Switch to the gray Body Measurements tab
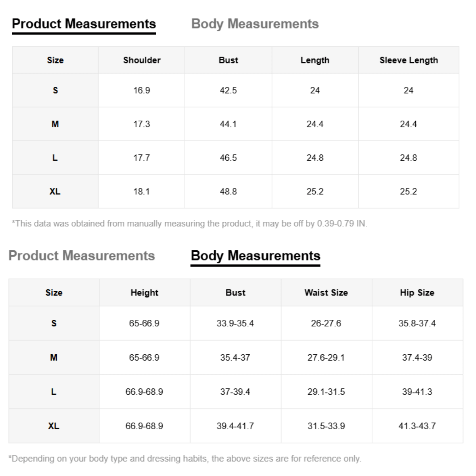The height and width of the screenshot is (476, 476). 255,24
